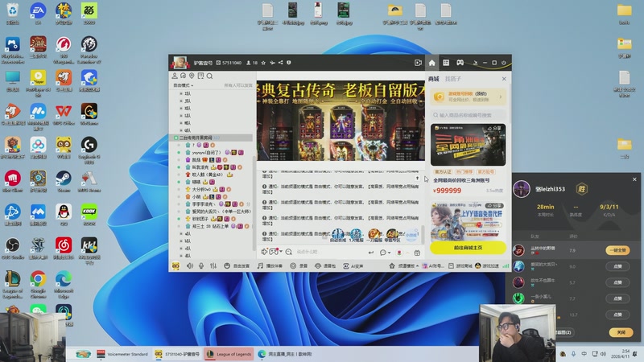Screen dimensions: 644x362
Task: Click the gift box icon in chat toolbar
Action: pos(417,253)
